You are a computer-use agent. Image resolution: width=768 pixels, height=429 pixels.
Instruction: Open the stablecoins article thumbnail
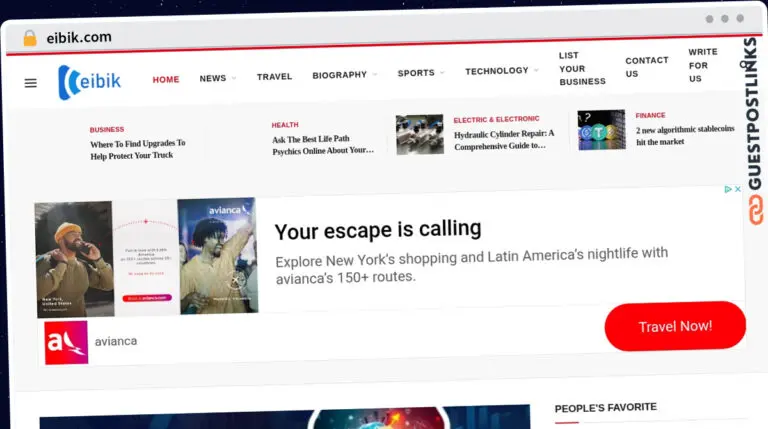tap(601, 130)
